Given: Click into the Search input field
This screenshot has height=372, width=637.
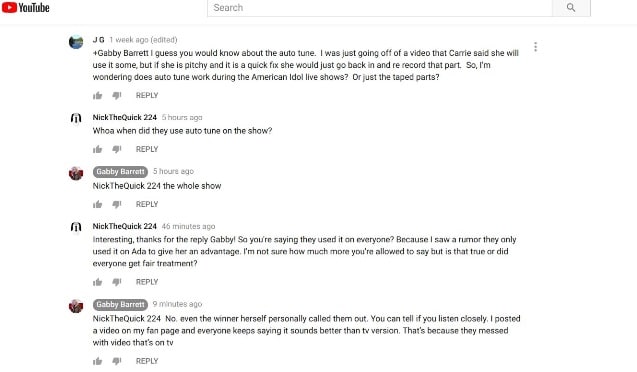Looking at the screenshot, I should coord(379,8).
